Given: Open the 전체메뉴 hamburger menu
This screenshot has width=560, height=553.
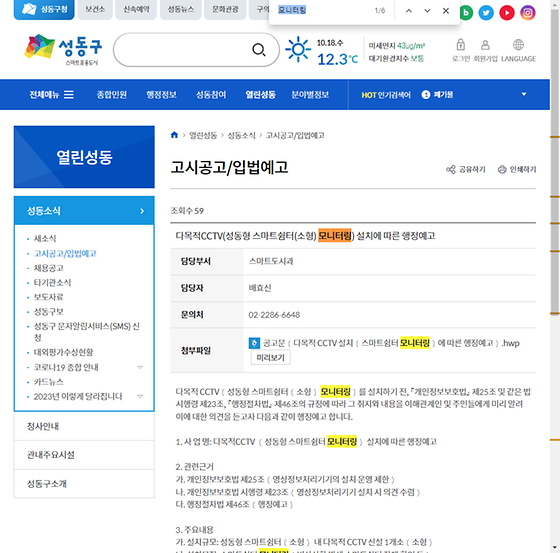Looking at the screenshot, I should click(x=69, y=94).
